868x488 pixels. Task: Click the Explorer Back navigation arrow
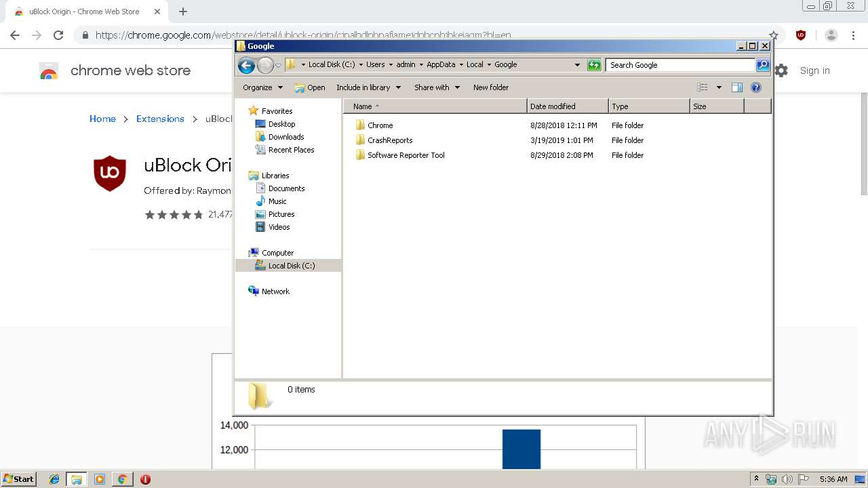tap(246, 65)
